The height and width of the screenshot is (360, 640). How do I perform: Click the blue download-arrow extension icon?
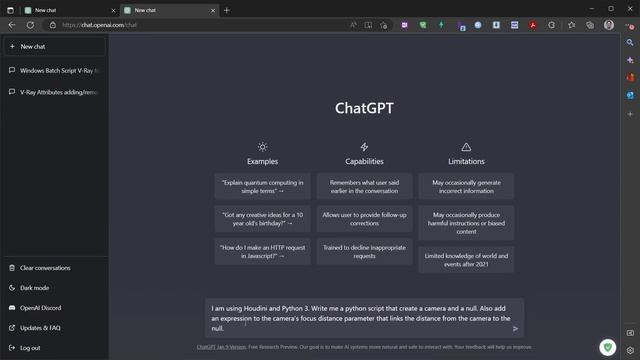tap(496, 25)
